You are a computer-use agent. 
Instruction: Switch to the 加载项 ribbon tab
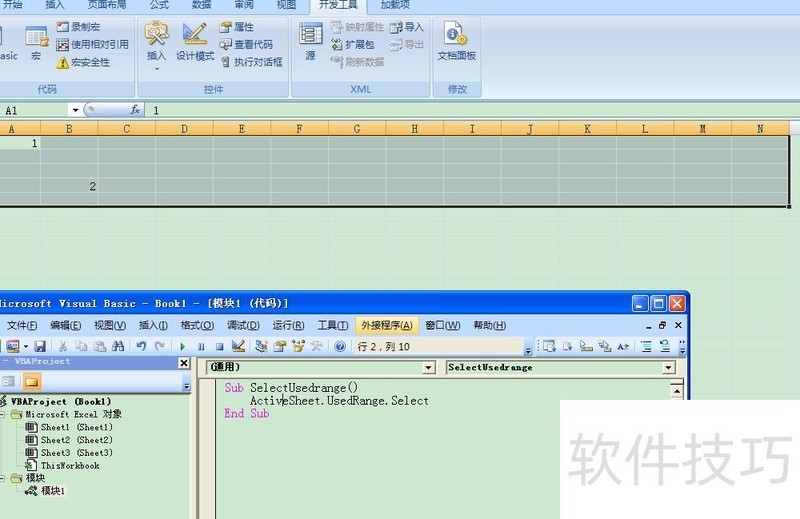click(x=395, y=5)
